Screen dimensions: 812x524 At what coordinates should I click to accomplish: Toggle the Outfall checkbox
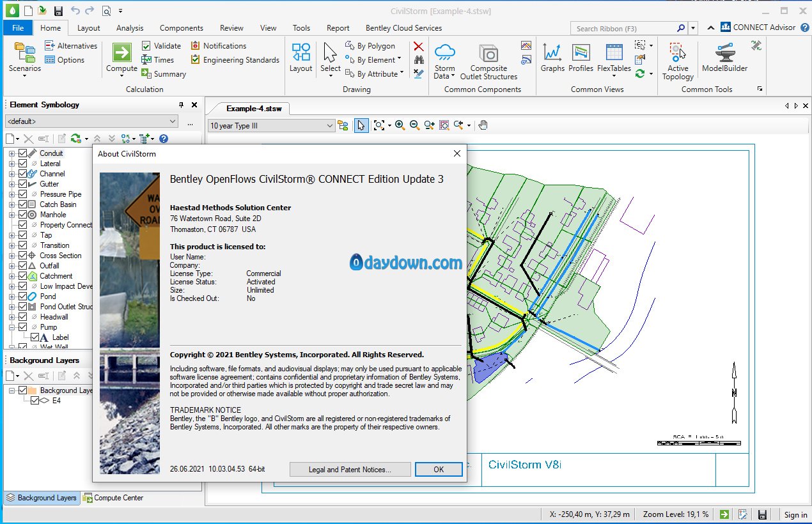pyautogui.click(x=23, y=266)
